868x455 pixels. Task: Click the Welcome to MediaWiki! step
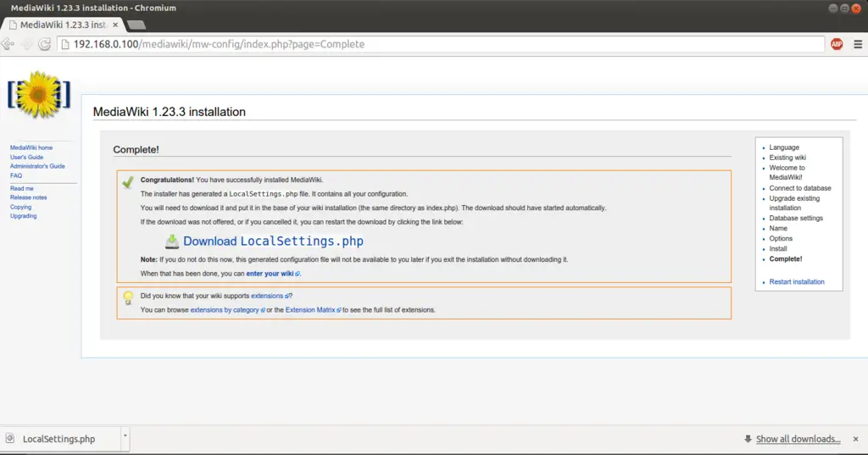coord(787,173)
